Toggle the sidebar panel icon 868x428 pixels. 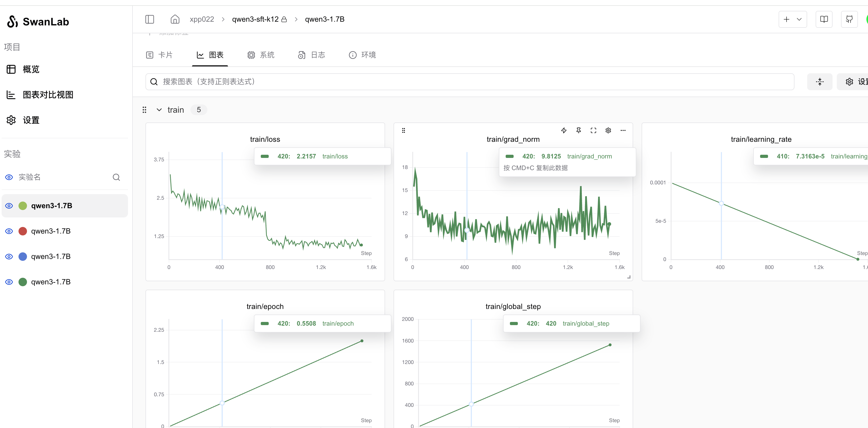[150, 19]
